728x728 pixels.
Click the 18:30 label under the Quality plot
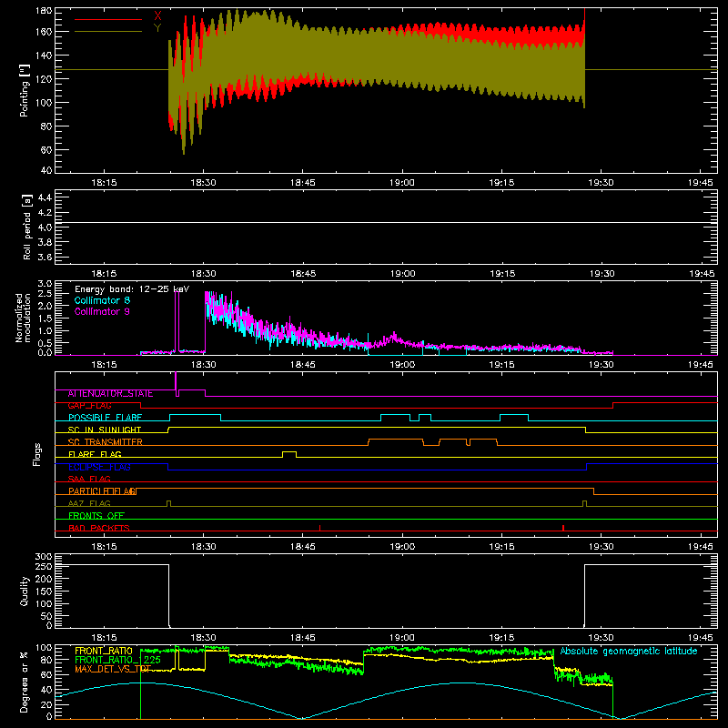pyautogui.click(x=203, y=638)
